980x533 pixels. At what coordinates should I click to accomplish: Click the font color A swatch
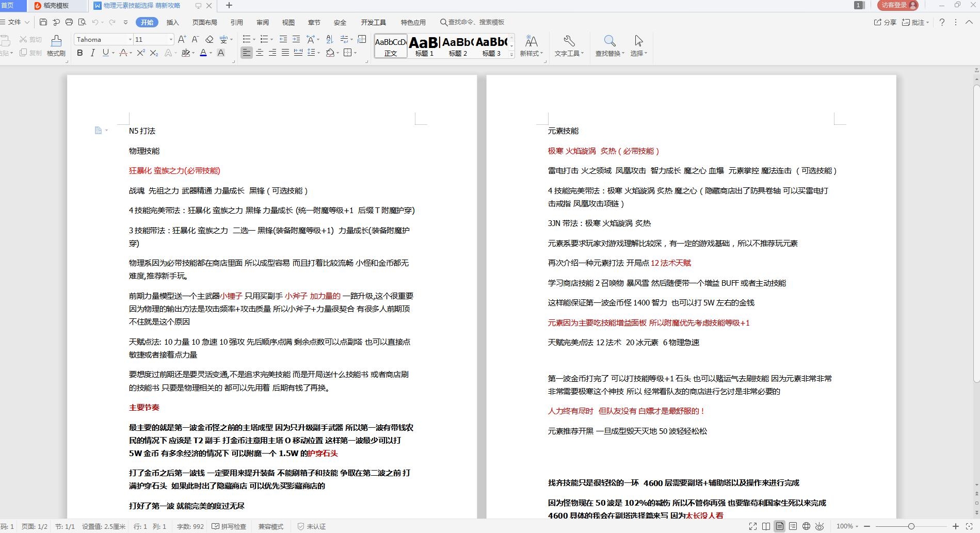[x=203, y=53]
